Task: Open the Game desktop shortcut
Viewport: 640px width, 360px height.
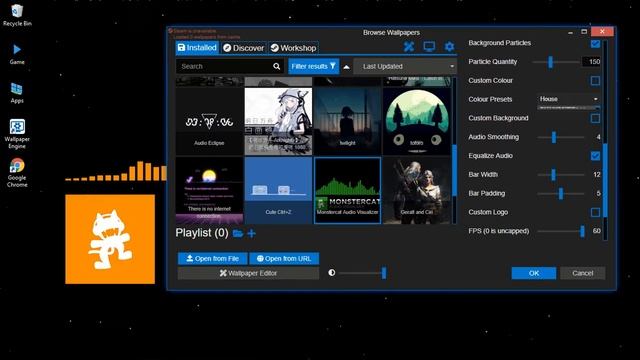Action: (x=17, y=54)
